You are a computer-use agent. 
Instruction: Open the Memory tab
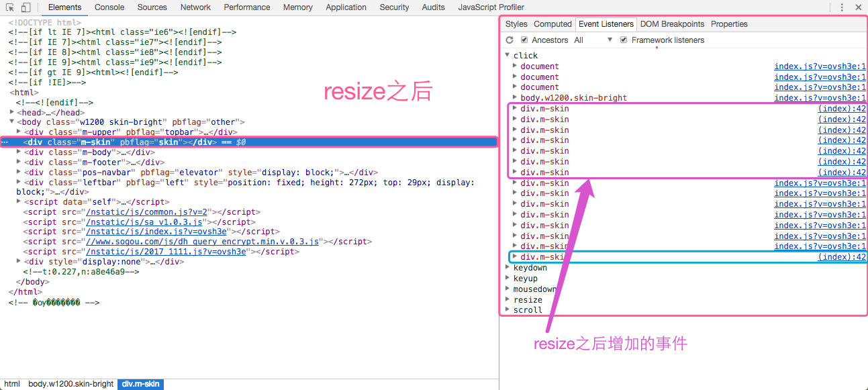298,7
